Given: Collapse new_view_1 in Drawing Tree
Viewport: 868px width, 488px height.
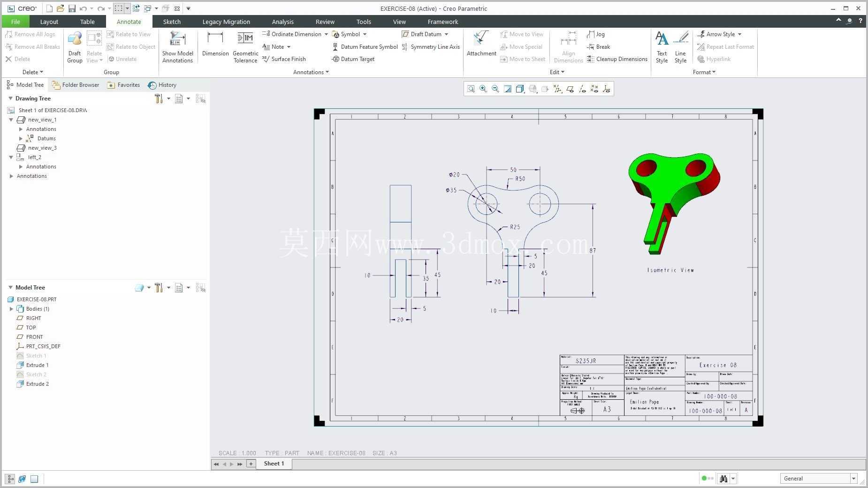Looking at the screenshot, I should 11,120.
